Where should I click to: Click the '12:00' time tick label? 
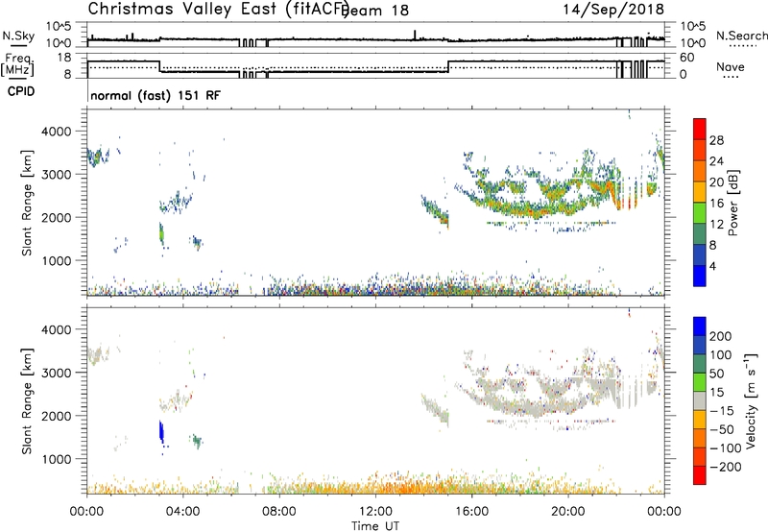[x=375, y=512]
